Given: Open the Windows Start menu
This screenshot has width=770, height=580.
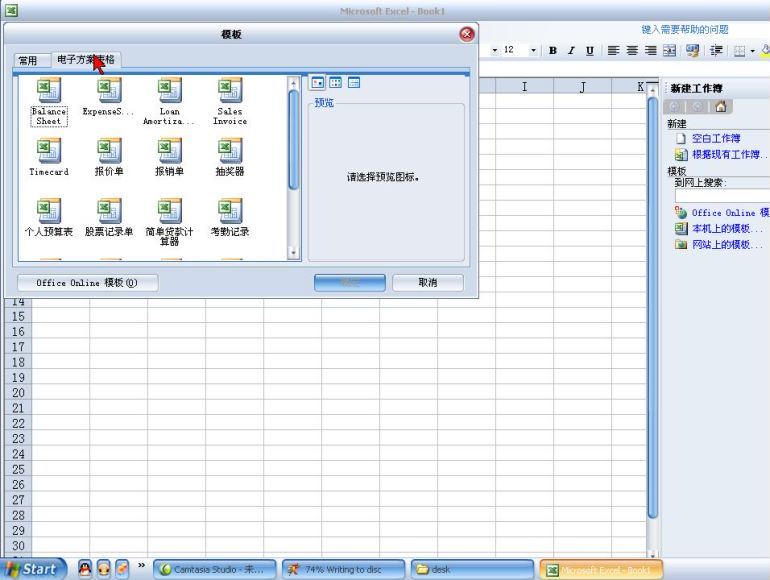Looking at the screenshot, I should click(32, 569).
